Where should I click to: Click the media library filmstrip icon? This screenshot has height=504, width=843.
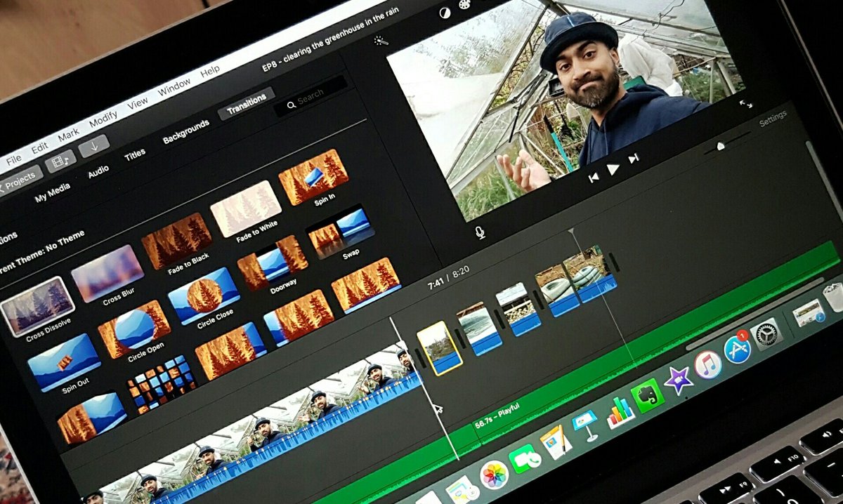(x=60, y=161)
